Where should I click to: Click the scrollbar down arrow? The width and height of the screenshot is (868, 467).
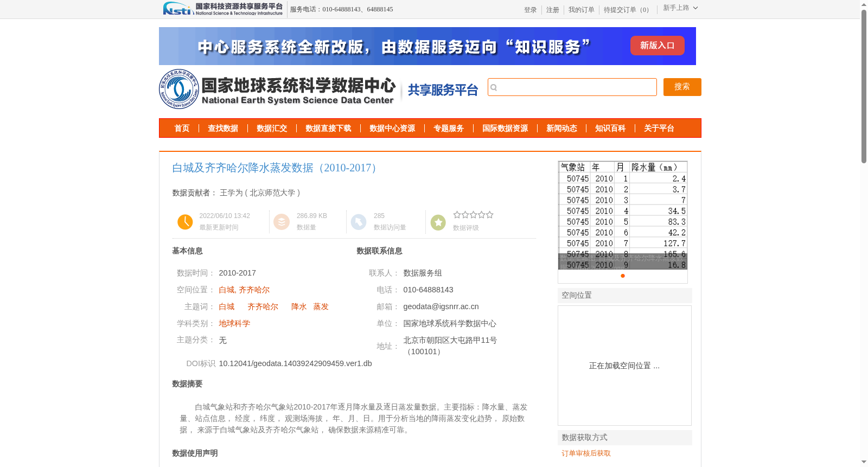[864, 462]
